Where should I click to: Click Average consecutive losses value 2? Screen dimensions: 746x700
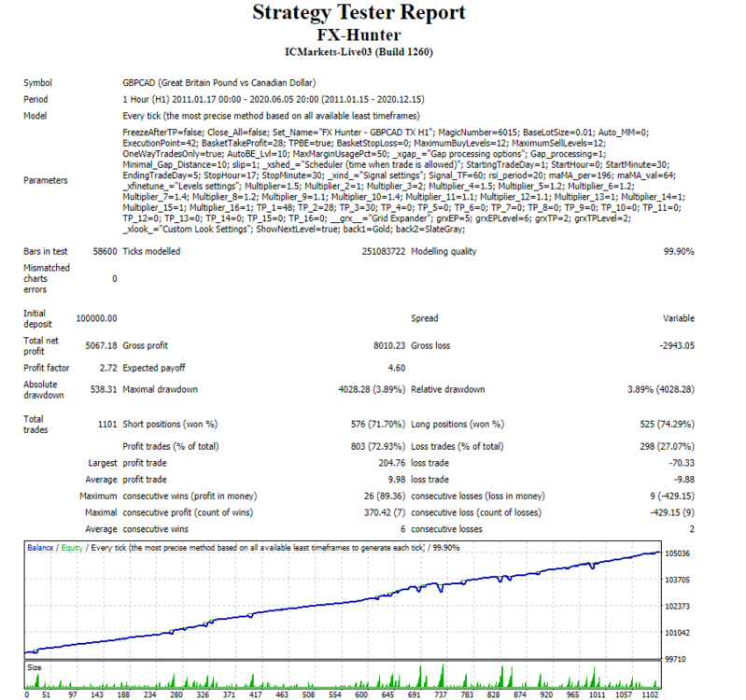[692, 529]
